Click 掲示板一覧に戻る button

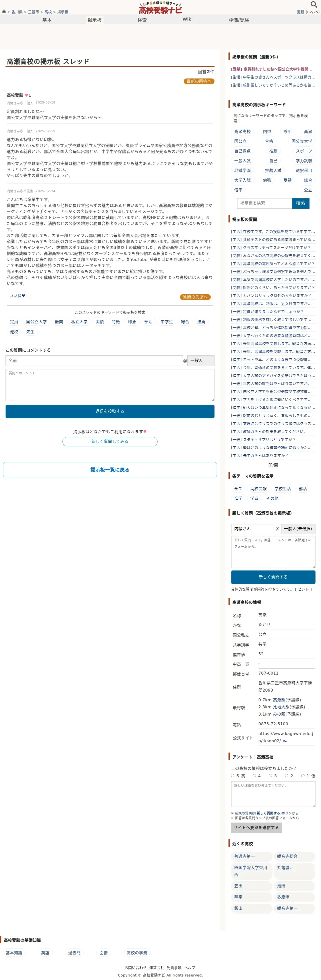tap(110, 470)
